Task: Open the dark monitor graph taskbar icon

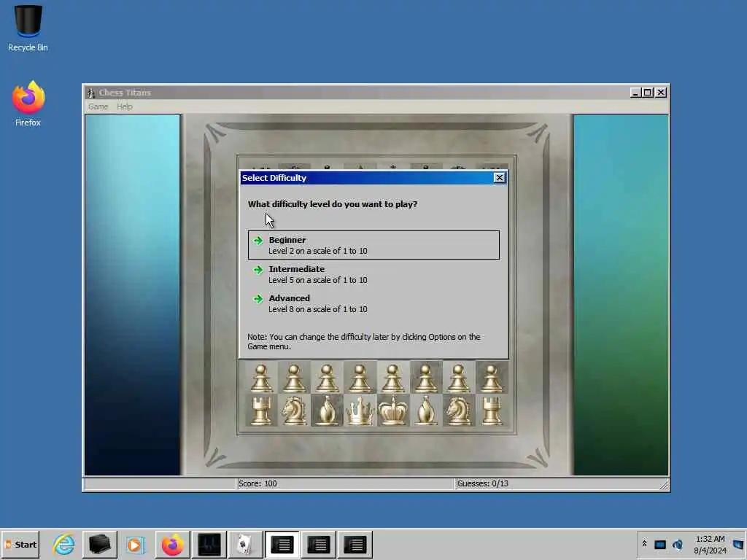Action: pos(209,544)
